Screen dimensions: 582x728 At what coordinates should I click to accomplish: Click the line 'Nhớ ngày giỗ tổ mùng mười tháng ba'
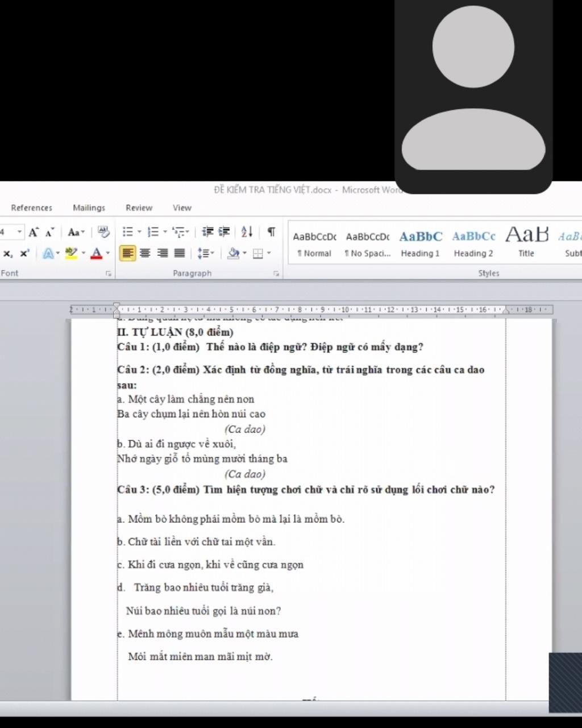click(202, 458)
